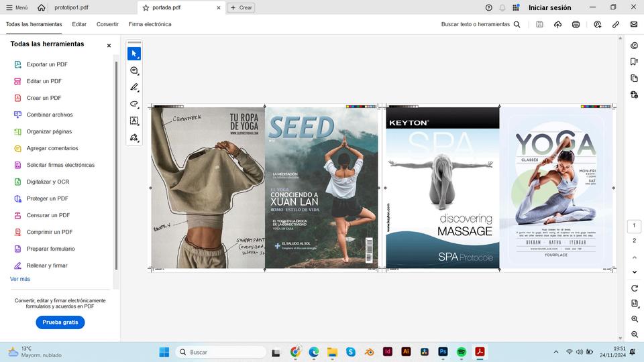Go to previous page up chevron
Image resolution: width=644 pixels, height=362 pixels.
click(634, 257)
